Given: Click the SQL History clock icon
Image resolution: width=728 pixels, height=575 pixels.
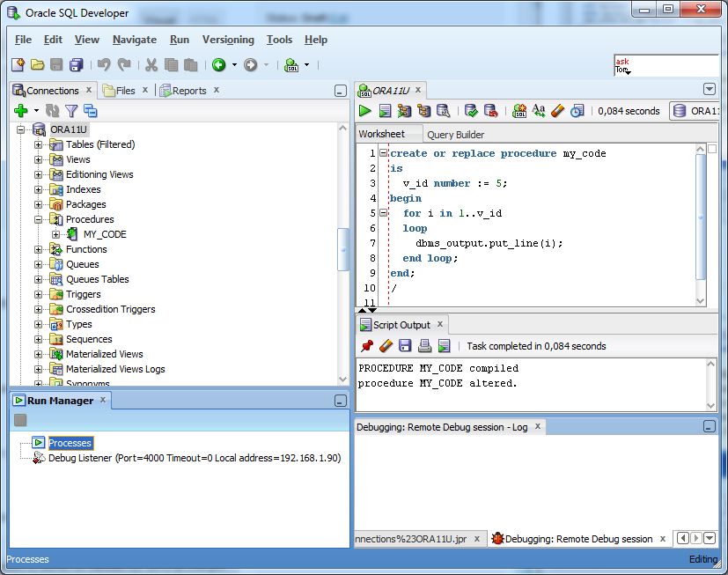Looking at the screenshot, I should [x=577, y=111].
